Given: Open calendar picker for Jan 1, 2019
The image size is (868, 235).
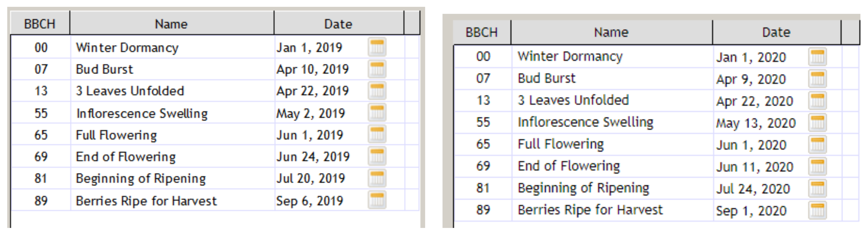Looking at the screenshot, I should coord(377,47).
